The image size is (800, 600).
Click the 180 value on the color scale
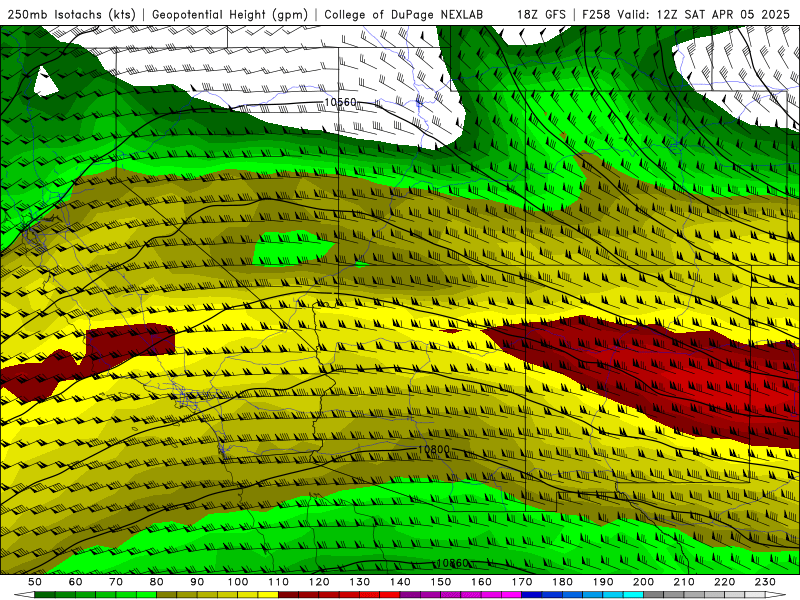(562, 582)
